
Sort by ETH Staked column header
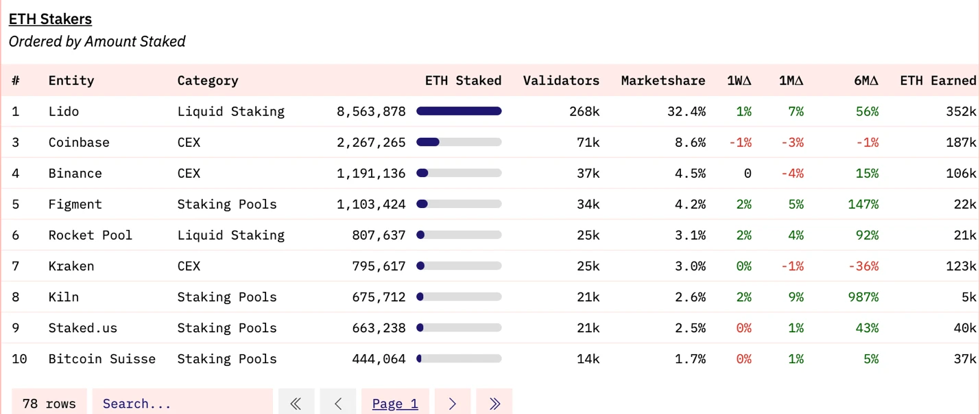[463, 80]
